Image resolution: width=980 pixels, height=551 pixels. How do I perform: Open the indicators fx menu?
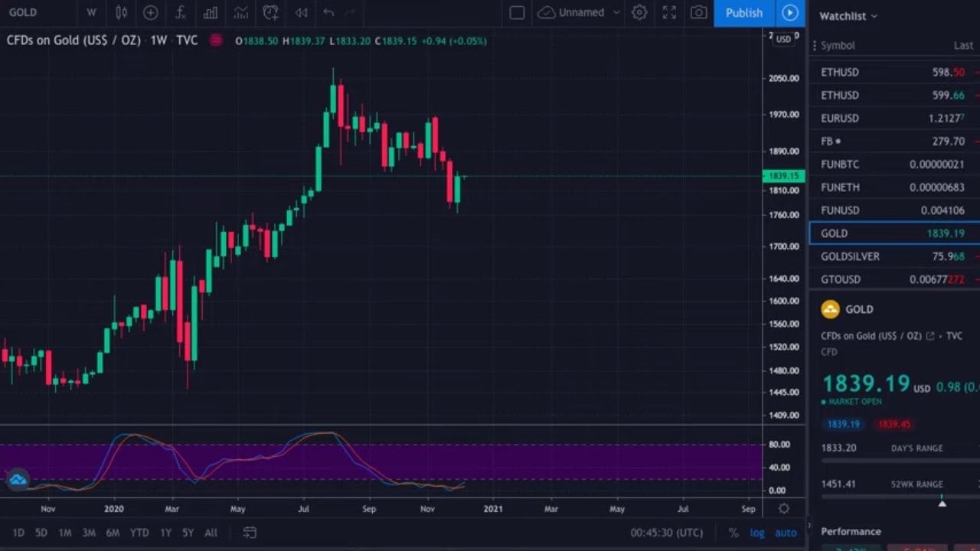coord(181,12)
